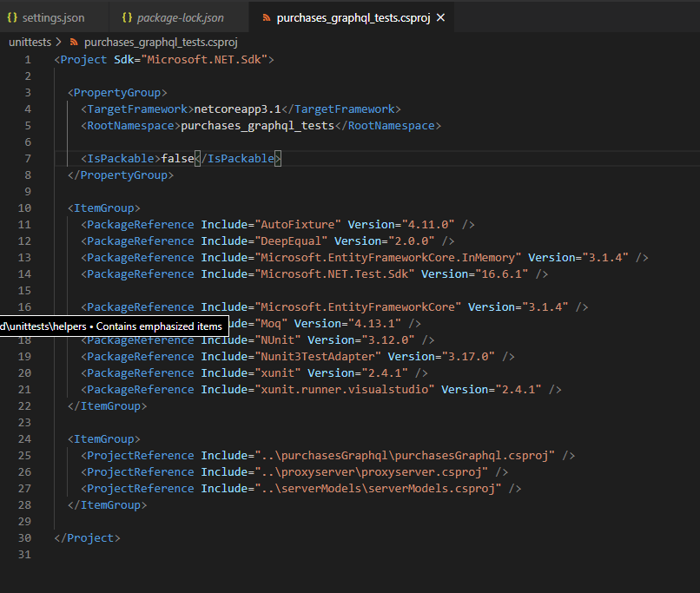Image resolution: width=700 pixels, height=593 pixels.
Task: Click line number 1 in the gutter
Action: click(28, 60)
